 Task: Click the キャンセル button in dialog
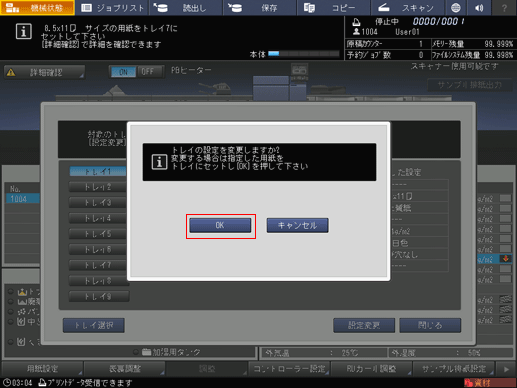pyautogui.click(x=297, y=226)
